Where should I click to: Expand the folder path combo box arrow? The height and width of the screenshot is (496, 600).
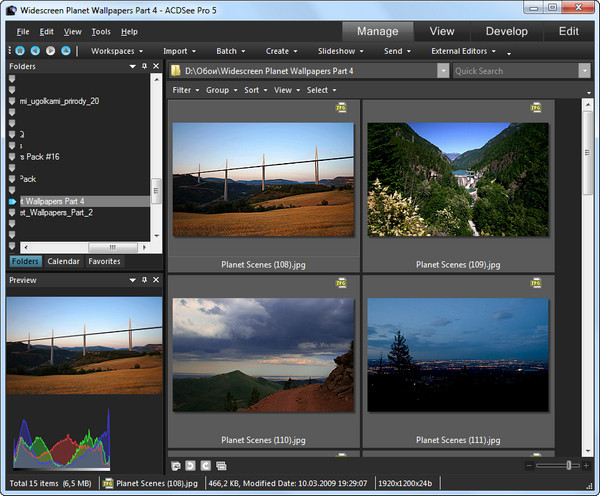[443, 71]
